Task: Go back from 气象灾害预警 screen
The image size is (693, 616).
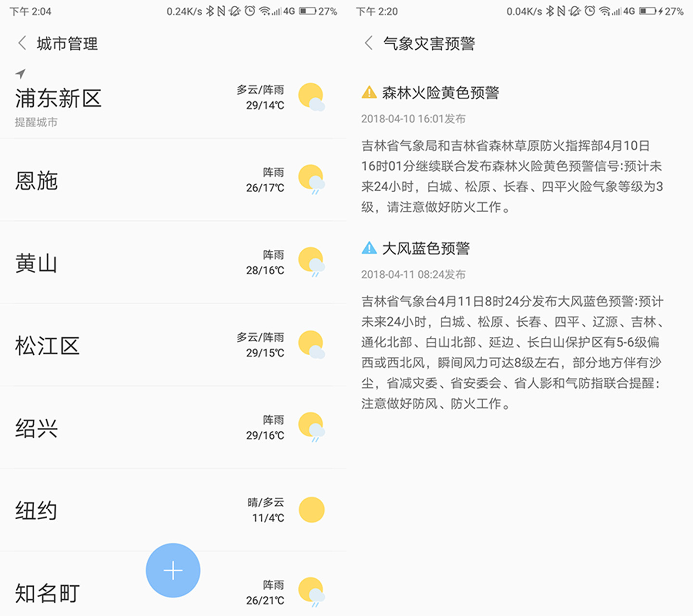Action: click(x=368, y=43)
